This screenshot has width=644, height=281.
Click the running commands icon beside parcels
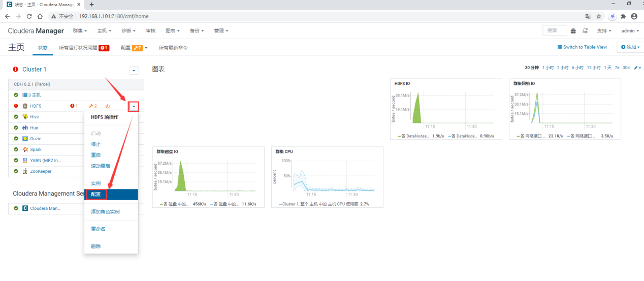click(x=585, y=30)
